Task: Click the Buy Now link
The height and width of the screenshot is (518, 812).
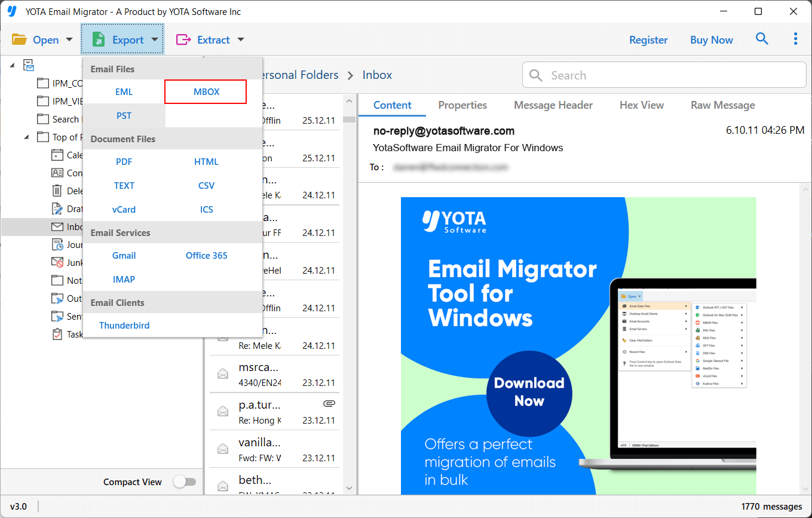Action: pyautogui.click(x=711, y=40)
